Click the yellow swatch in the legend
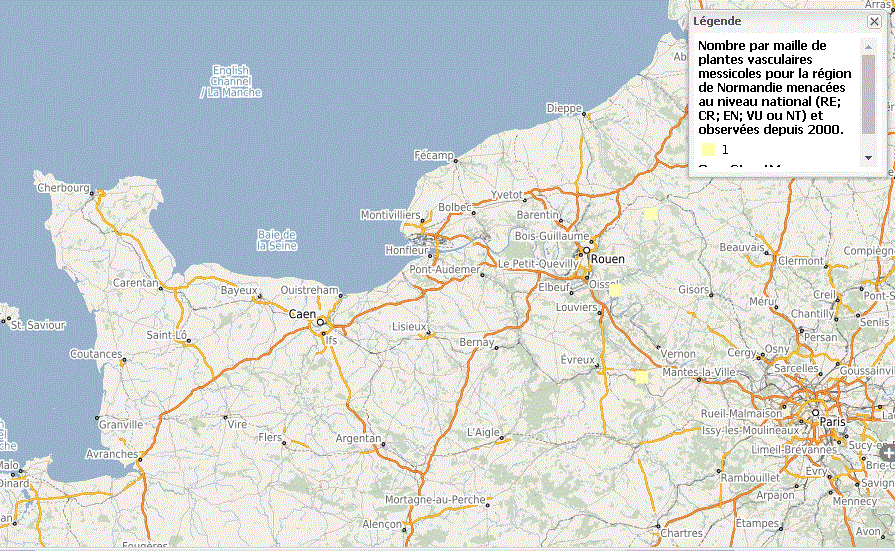Viewport: 895px width, 551px height. pos(707,149)
